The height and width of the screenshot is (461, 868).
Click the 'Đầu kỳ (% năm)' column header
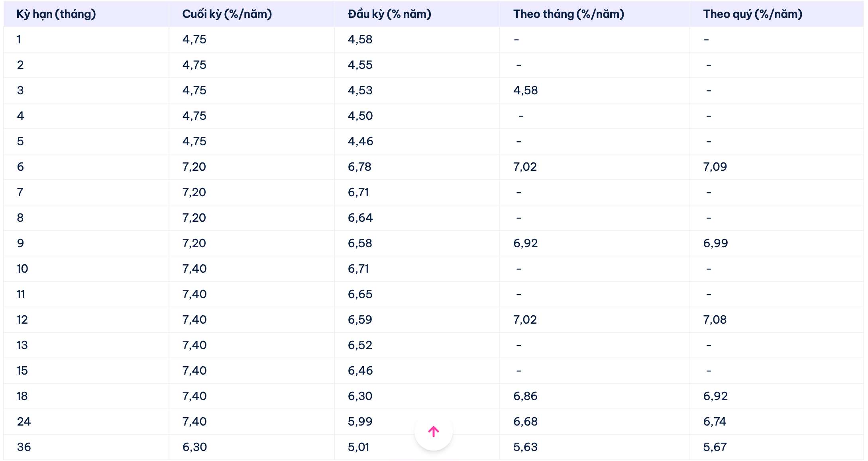389,14
